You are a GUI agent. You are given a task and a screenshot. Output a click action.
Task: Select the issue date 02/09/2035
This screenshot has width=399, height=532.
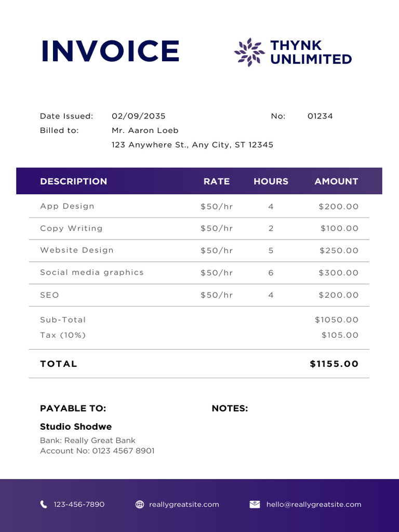point(139,116)
